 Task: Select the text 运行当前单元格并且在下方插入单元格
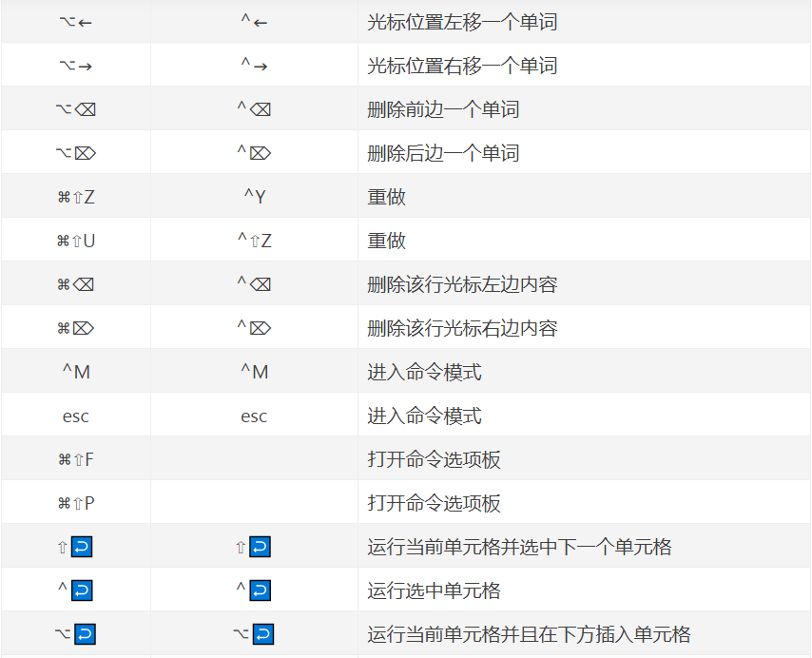tap(529, 634)
